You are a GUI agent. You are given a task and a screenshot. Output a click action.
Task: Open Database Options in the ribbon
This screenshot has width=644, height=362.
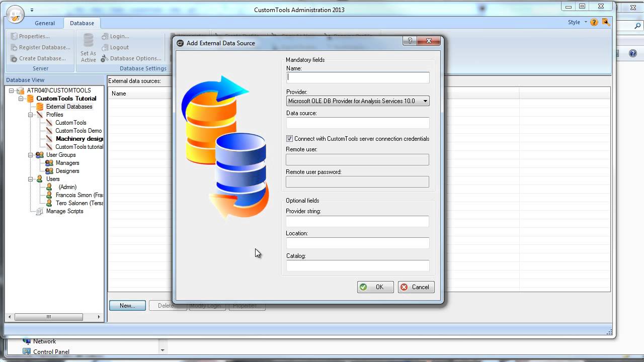coord(131,58)
